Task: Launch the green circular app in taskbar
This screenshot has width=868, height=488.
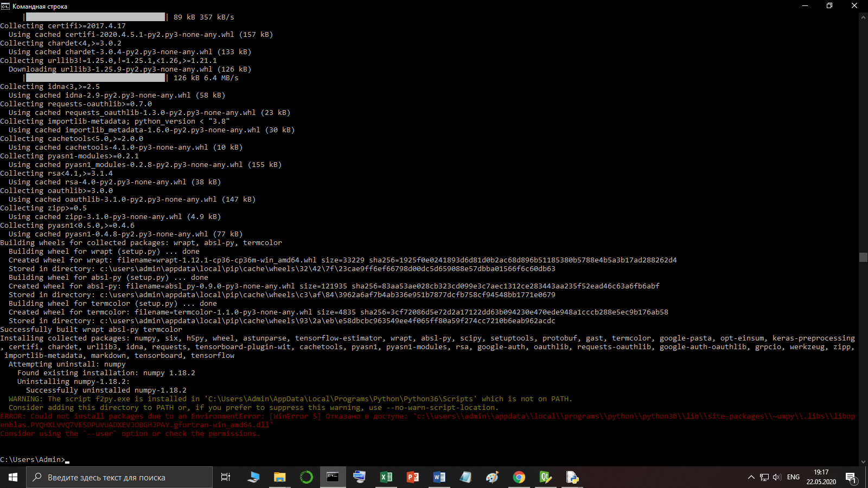Action: pyautogui.click(x=307, y=477)
